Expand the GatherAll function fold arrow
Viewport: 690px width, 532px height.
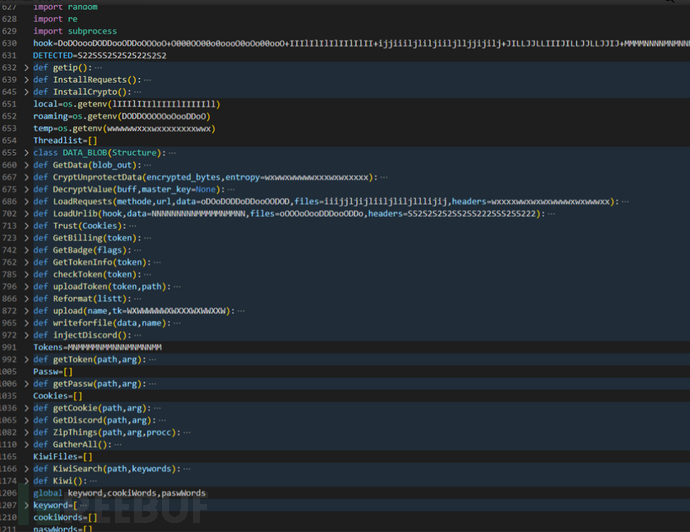pyautogui.click(x=26, y=444)
